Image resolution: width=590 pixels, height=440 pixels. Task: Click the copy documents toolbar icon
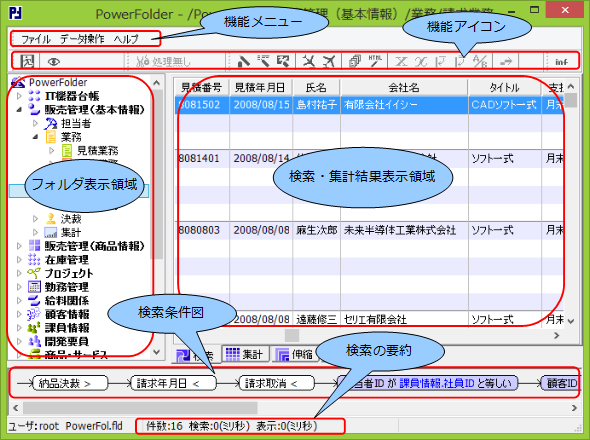(354, 61)
